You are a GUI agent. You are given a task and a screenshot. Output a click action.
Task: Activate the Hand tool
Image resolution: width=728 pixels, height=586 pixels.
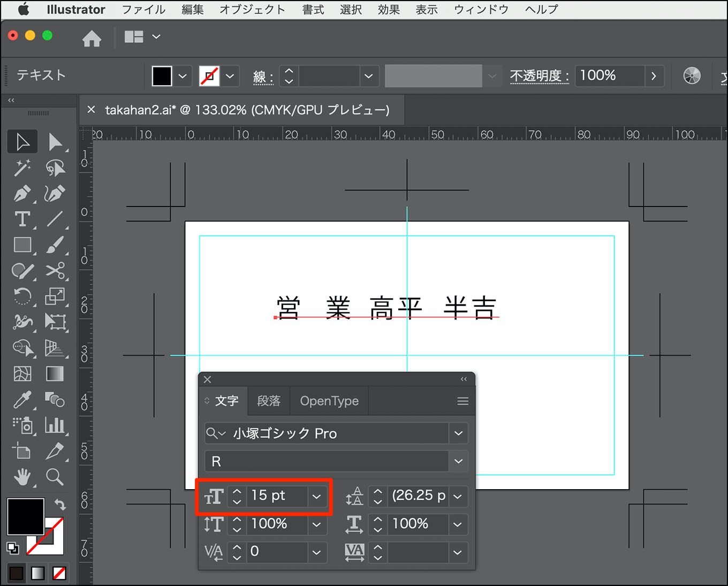point(22,476)
